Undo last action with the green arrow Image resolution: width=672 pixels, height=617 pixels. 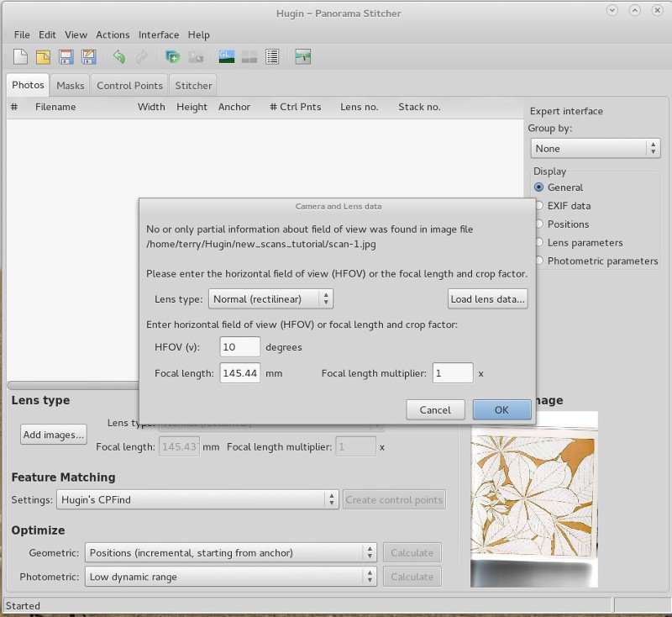click(118, 56)
